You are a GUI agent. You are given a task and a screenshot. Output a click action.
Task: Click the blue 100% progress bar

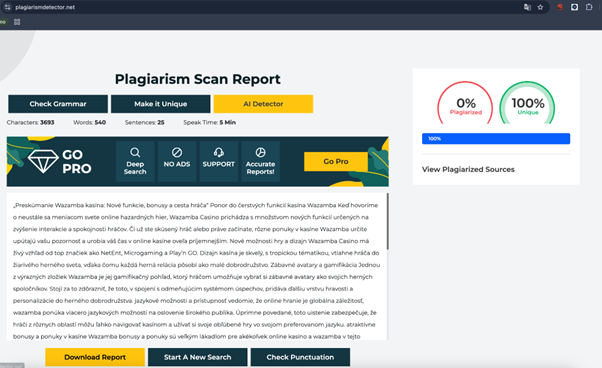click(x=496, y=139)
